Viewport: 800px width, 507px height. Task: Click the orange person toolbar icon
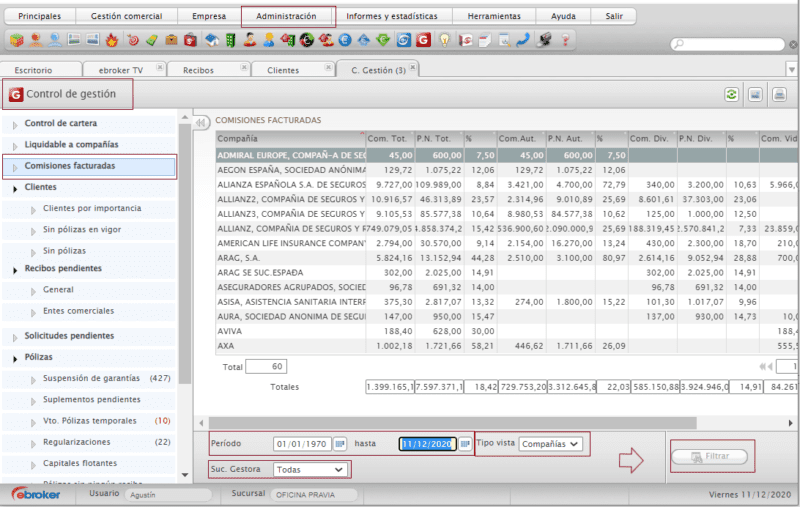36,40
